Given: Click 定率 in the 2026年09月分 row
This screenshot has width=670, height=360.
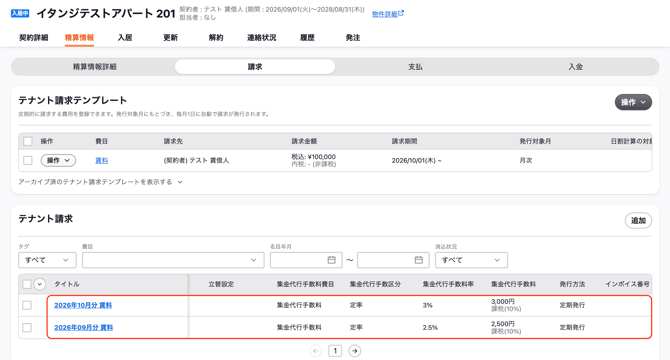Looking at the screenshot, I should pyautogui.click(x=356, y=328).
